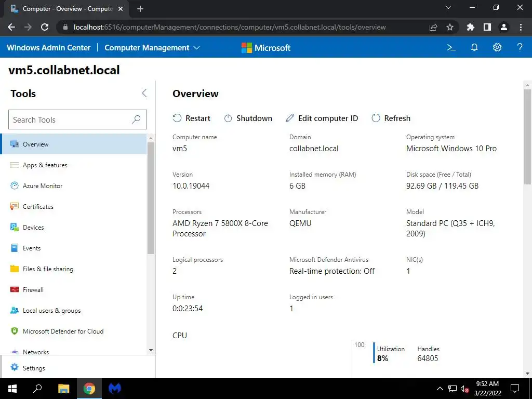
Task: Click the vm5.collabnet.local heading
Action: pyautogui.click(x=64, y=70)
